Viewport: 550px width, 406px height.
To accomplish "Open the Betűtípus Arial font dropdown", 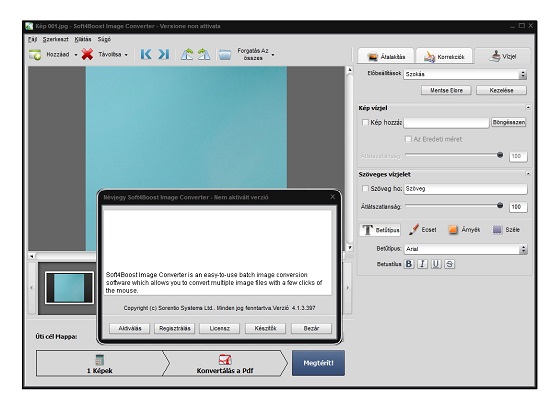I will tap(465, 249).
